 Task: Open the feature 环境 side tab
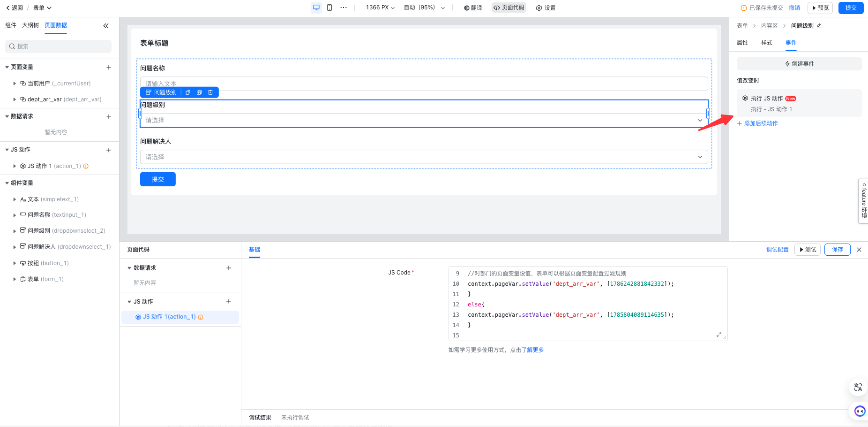863,201
